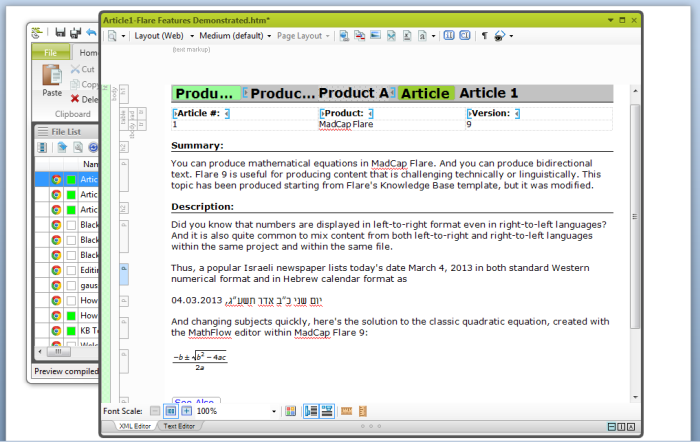Click the Cut scissors icon
The height and width of the screenshot is (442, 700).
(75, 69)
